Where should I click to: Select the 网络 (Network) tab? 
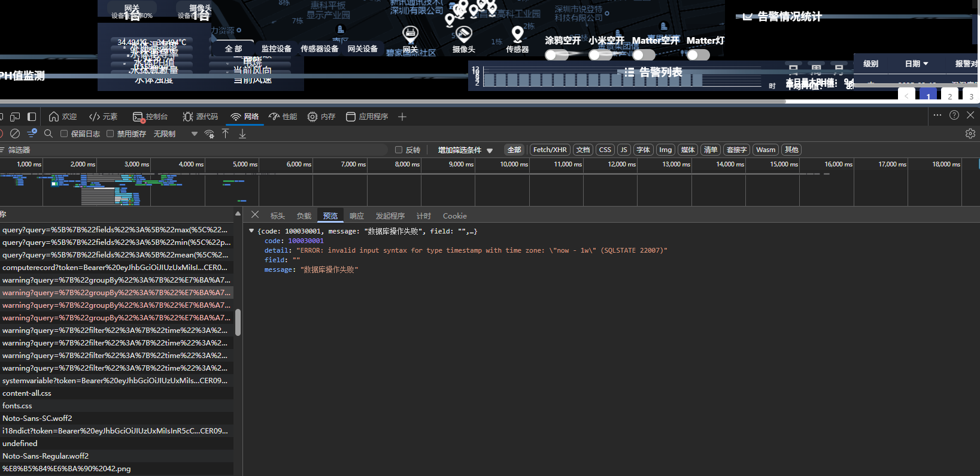(x=245, y=117)
